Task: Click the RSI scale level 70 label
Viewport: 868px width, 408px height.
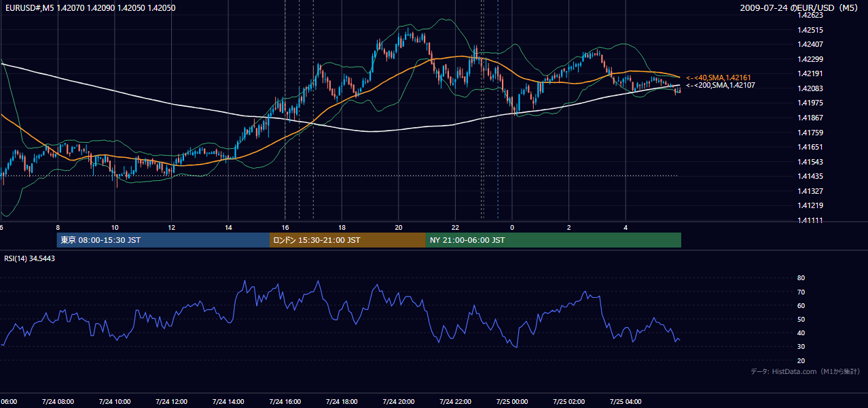Action: click(801, 292)
